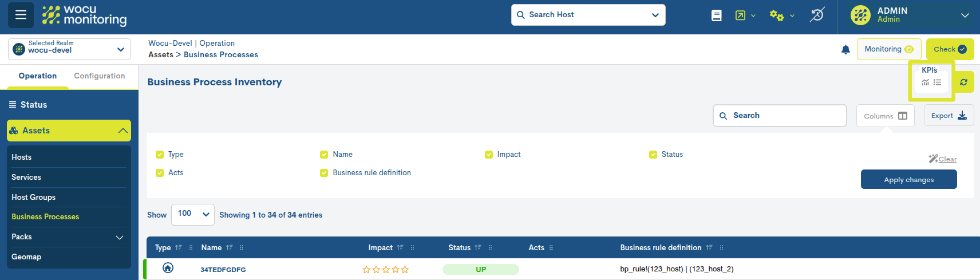Uncheck the Type column checkbox
980x280 pixels.
tap(160, 155)
